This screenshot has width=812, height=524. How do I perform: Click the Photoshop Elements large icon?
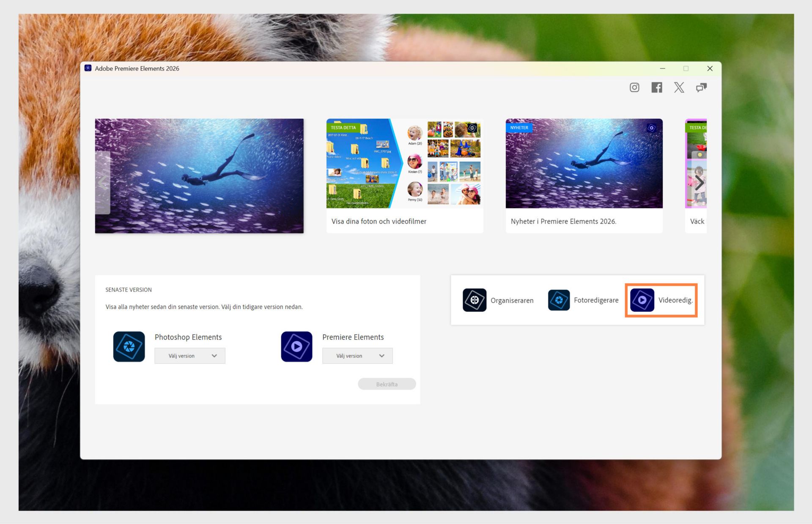pyautogui.click(x=129, y=347)
